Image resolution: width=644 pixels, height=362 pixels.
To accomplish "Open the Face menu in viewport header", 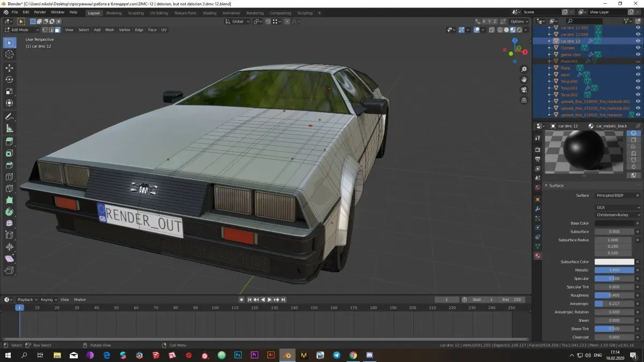I will 152,30.
